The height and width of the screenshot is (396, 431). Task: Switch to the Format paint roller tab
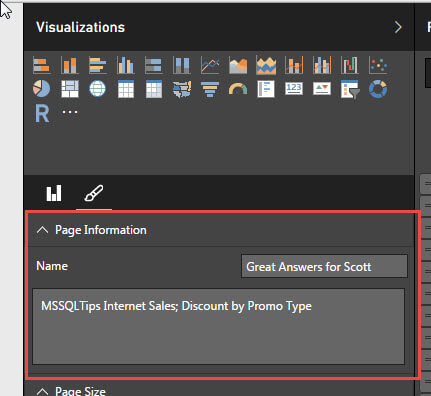94,193
